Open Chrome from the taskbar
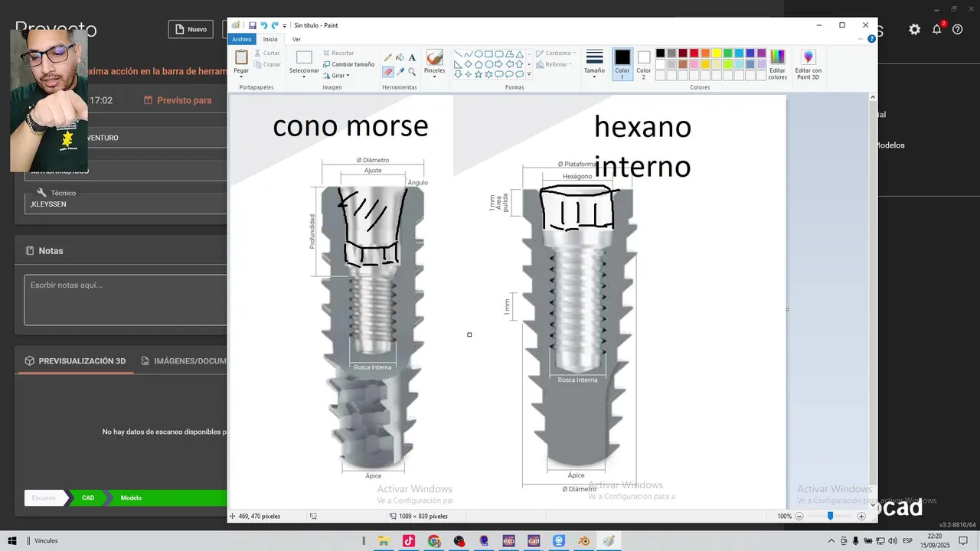The height and width of the screenshot is (551, 980). click(434, 541)
